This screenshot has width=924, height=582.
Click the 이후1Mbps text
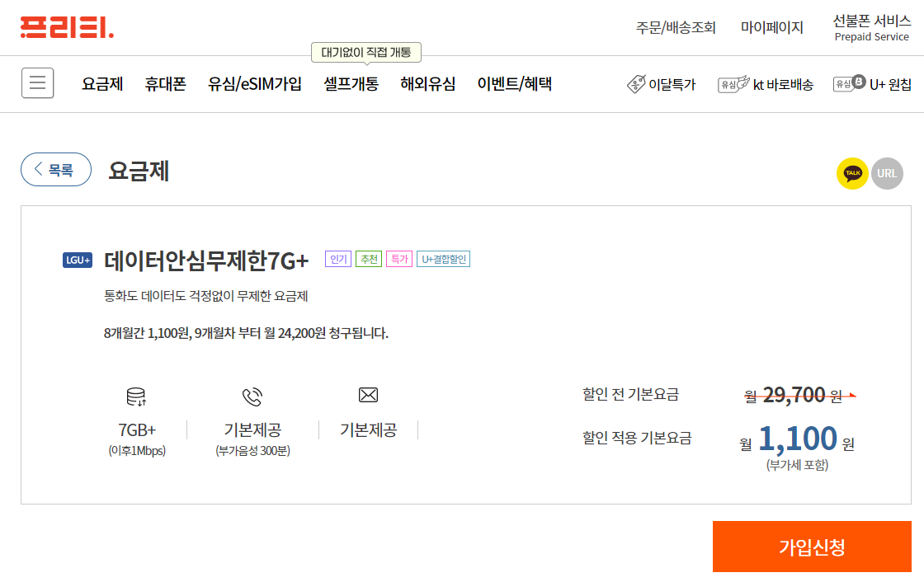point(137,451)
